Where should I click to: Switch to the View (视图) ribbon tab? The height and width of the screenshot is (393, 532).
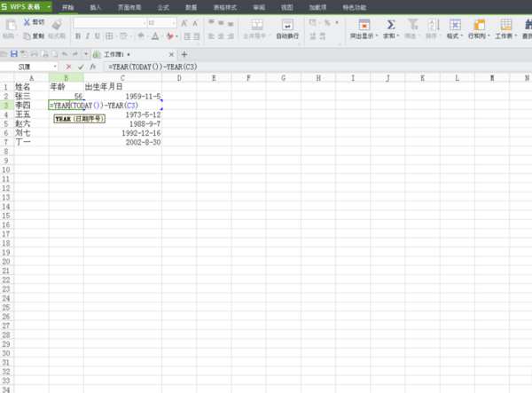[x=286, y=7]
